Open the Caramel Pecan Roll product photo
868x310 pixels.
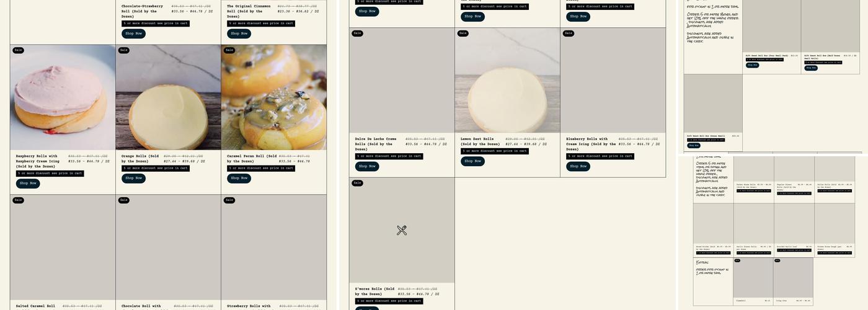(274, 97)
